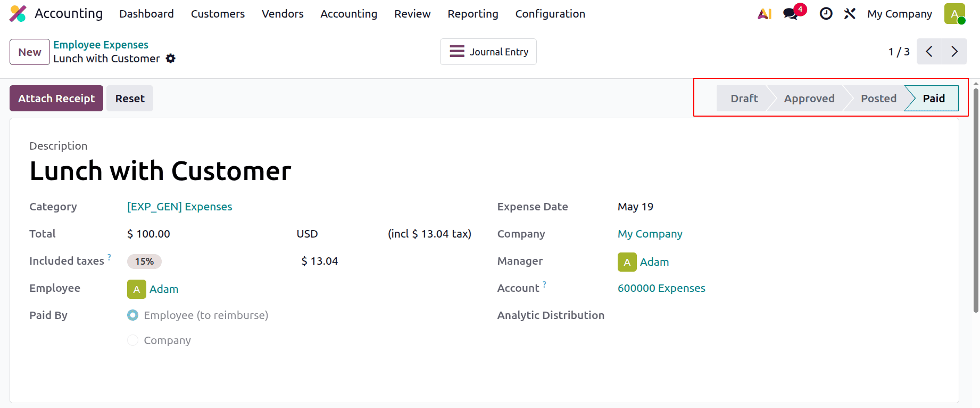Open the 600000 Expenses account link
Image resolution: width=980 pixels, height=408 pixels.
[x=661, y=288]
